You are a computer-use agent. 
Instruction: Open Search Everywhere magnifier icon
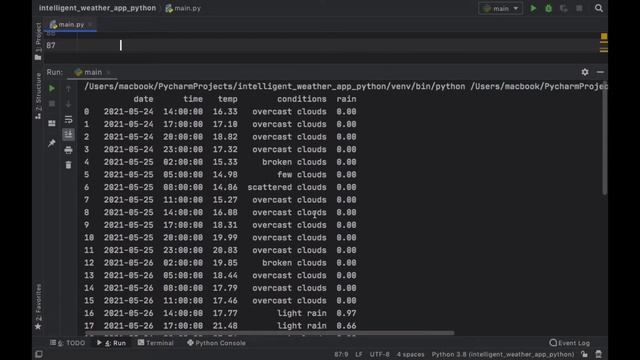[599, 8]
